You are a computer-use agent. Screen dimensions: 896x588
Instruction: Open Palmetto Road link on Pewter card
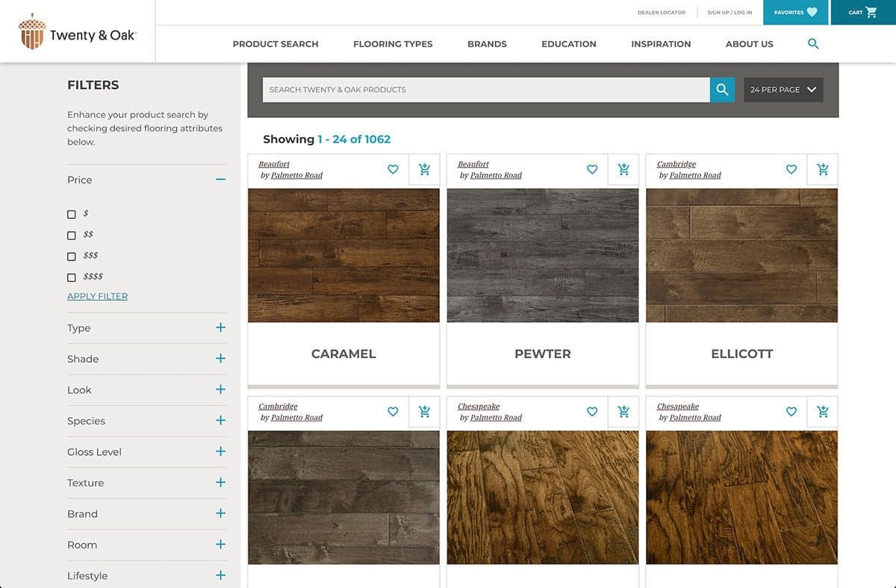(x=496, y=175)
